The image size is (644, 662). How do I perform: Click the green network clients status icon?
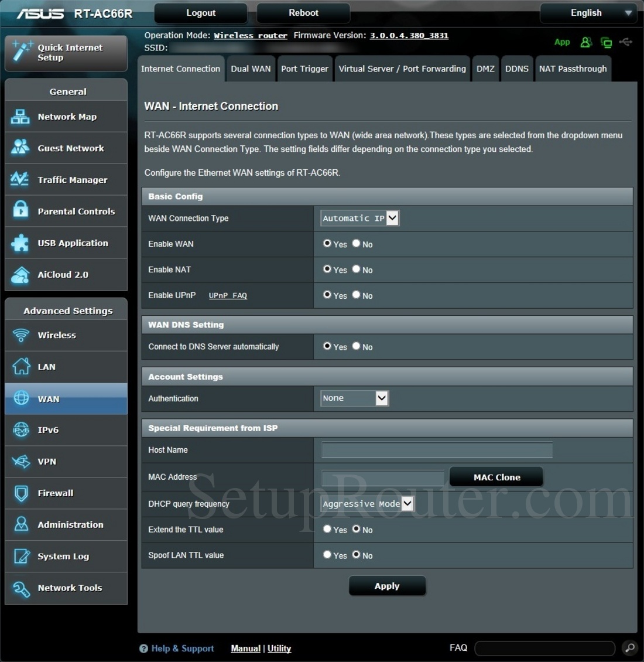pos(607,42)
